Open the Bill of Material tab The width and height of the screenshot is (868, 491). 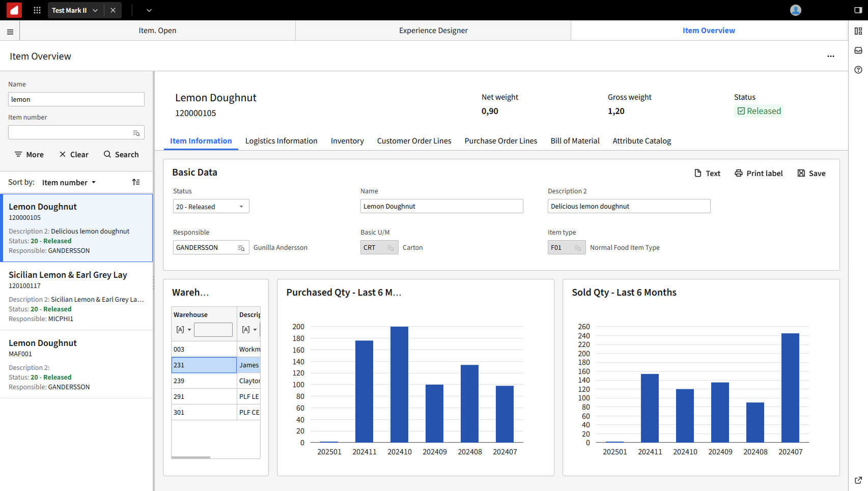coord(575,141)
